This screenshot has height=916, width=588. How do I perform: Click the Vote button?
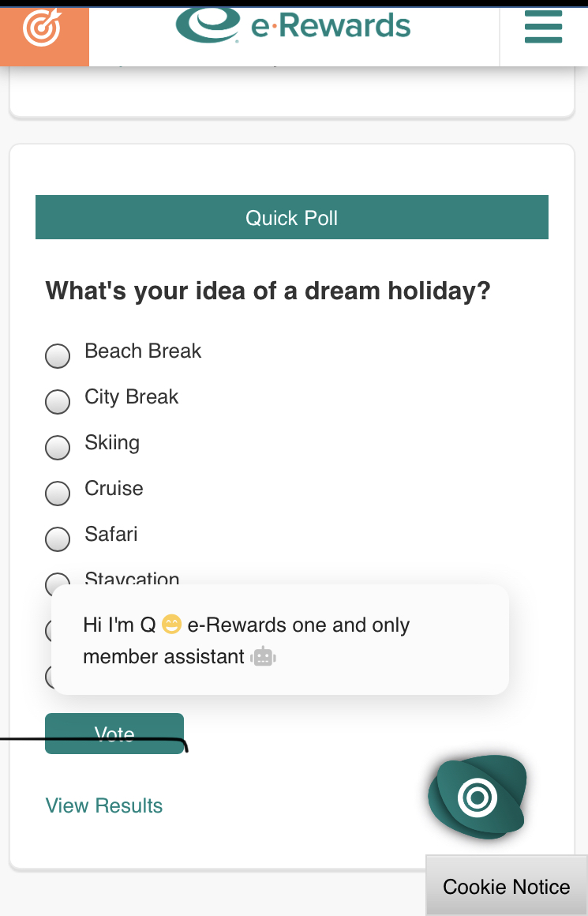pos(114,733)
